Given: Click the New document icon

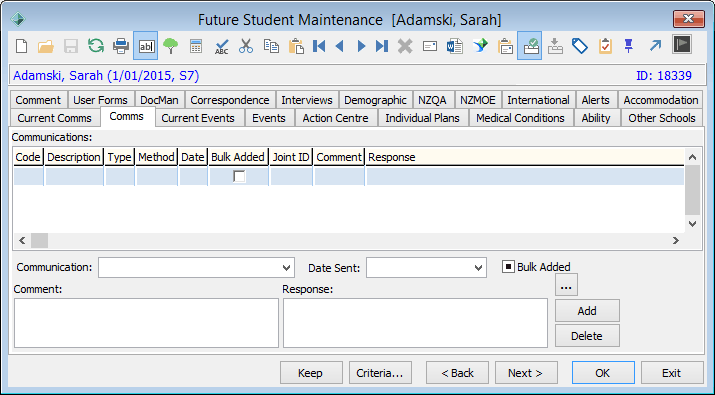Looking at the screenshot, I should [21, 46].
